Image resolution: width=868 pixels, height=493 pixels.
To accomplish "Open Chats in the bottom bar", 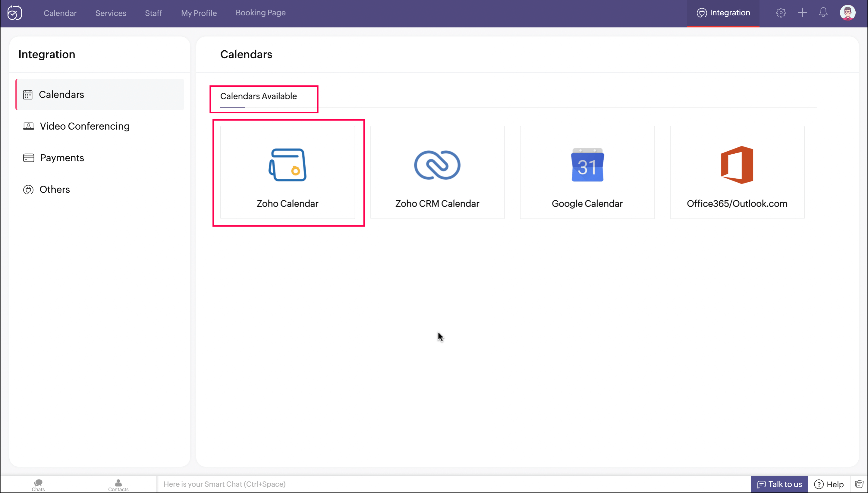I will pyautogui.click(x=38, y=485).
